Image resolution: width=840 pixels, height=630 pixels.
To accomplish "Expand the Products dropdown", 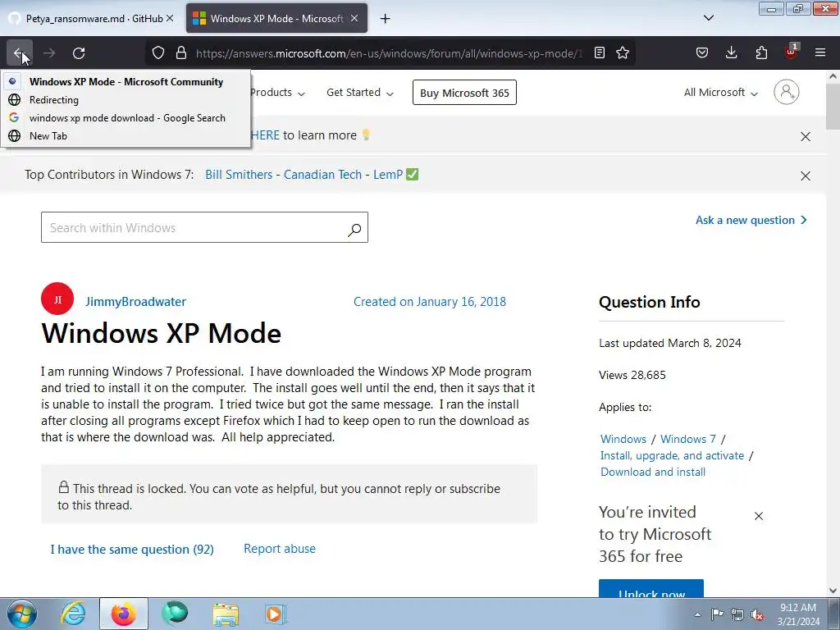I will coord(277,93).
